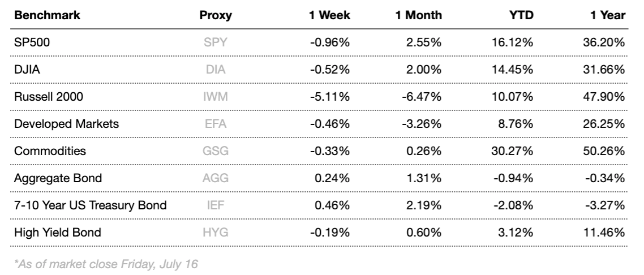
Task: Select the Russell 2000 benchmark row
Action: pyautogui.click(x=48, y=97)
